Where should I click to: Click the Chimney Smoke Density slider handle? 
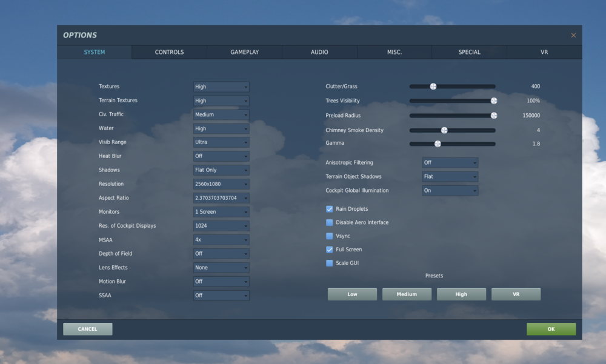(444, 130)
